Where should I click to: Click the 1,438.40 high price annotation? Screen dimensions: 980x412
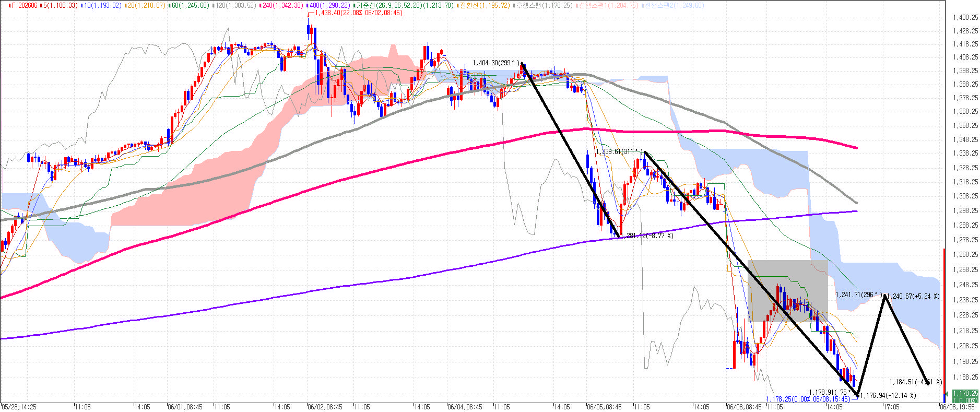point(358,13)
